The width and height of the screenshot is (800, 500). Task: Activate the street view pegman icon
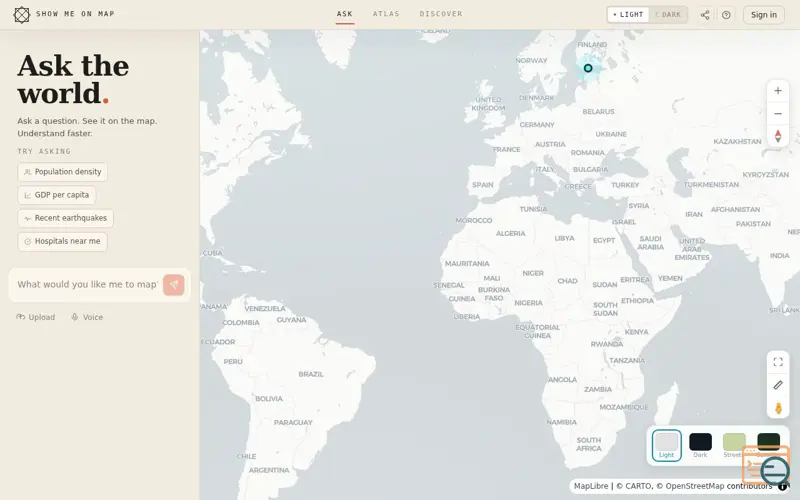tap(778, 408)
